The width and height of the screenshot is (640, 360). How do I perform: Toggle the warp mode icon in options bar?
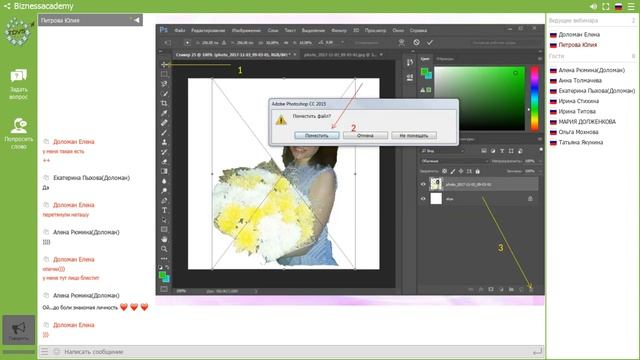(402, 42)
